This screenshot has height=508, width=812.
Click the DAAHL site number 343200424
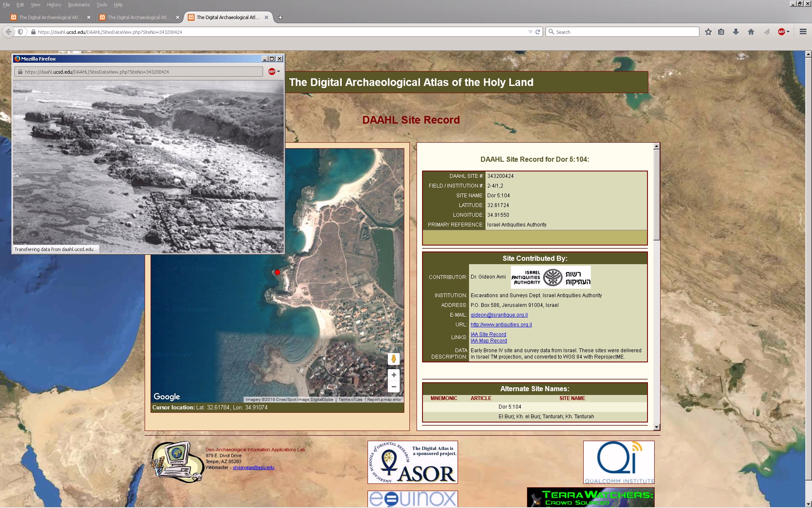click(500, 176)
